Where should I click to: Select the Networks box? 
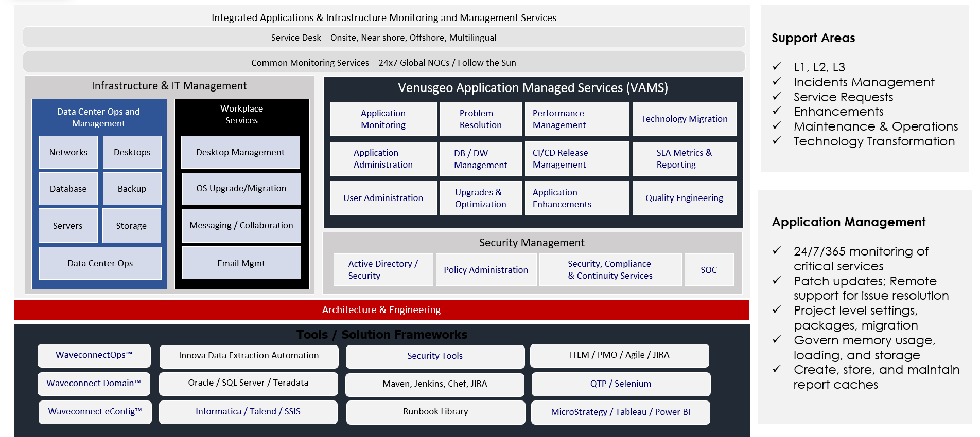(x=68, y=152)
